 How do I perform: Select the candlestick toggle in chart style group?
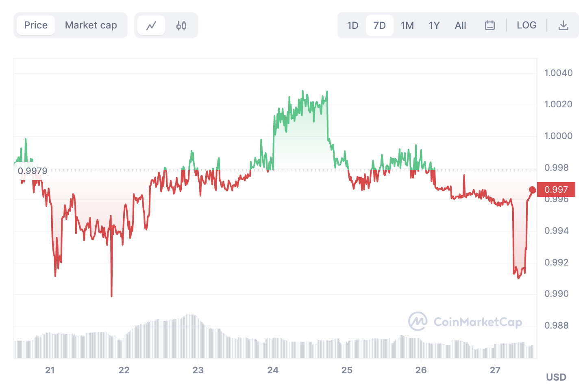(181, 25)
